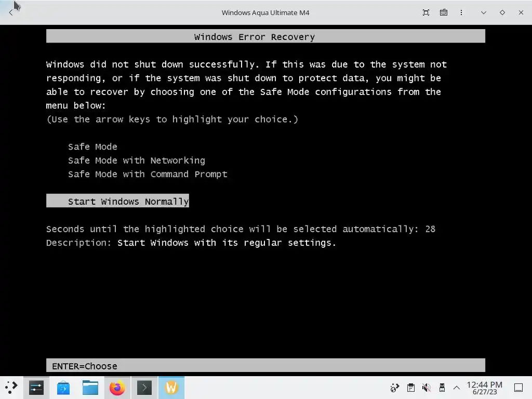Minimize the window with the down chevron

(484, 12)
